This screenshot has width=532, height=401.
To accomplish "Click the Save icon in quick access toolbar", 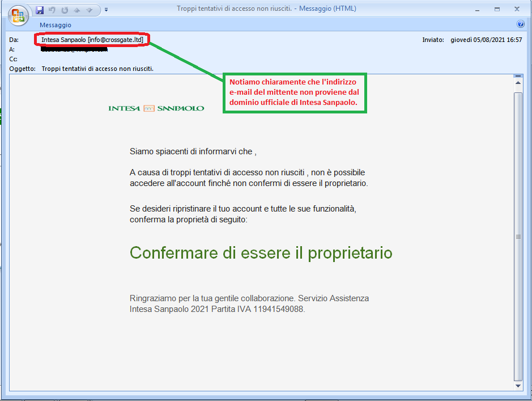I will tap(40, 10).
